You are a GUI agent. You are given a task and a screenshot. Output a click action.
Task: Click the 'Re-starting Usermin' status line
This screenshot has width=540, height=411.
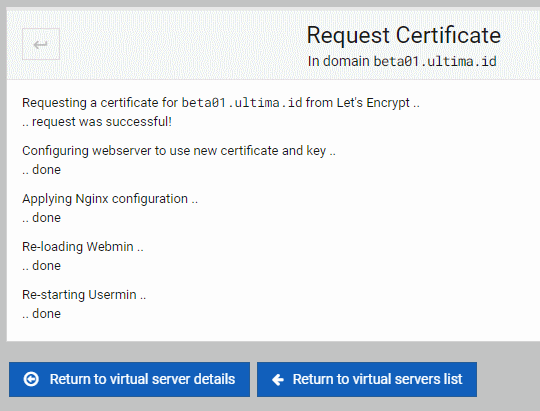84,295
